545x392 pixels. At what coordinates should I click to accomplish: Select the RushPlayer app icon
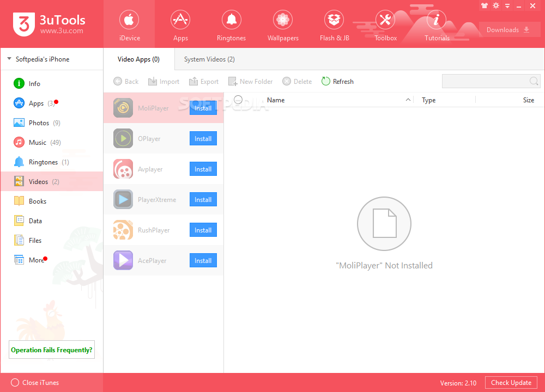click(x=123, y=230)
